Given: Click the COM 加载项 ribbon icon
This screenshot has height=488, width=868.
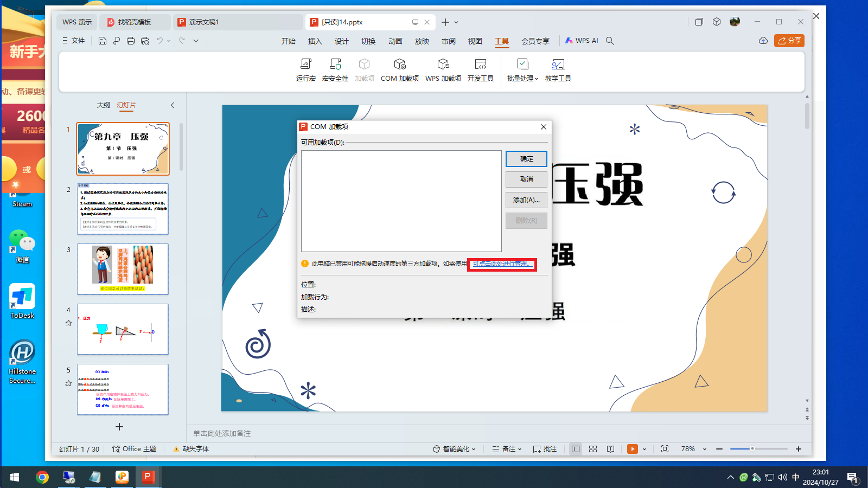Looking at the screenshot, I should tap(400, 70).
